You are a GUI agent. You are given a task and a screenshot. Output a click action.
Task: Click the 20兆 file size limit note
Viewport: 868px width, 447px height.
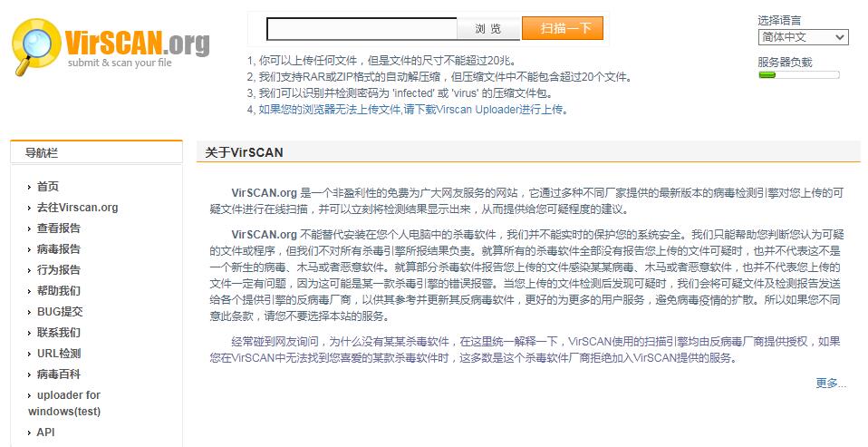coord(382,61)
